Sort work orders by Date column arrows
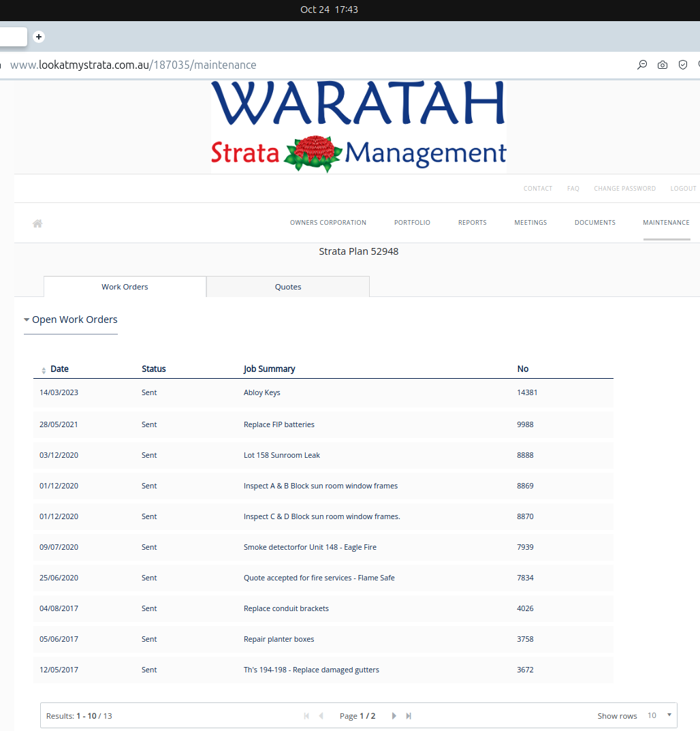Screen dimensions: 700x731 pyautogui.click(x=44, y=370)
